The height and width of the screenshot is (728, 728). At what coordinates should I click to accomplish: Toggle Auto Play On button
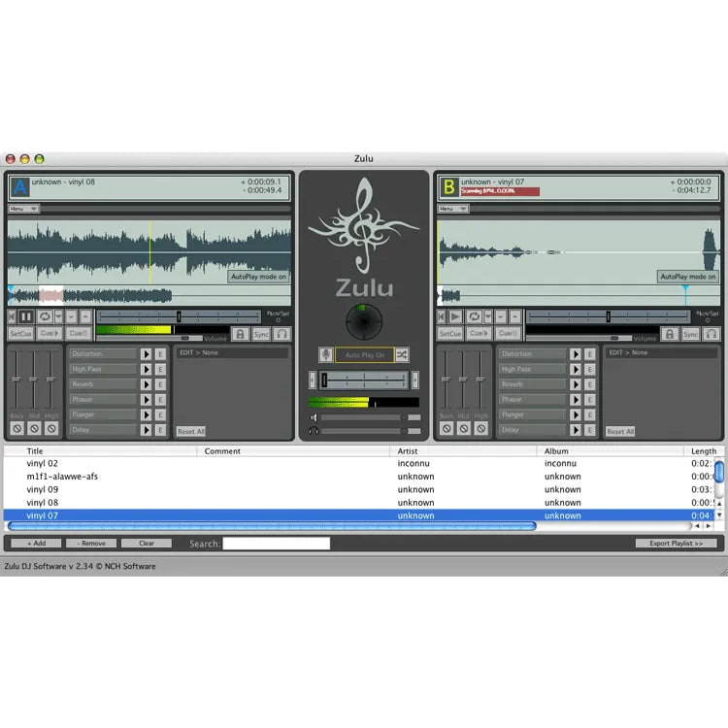point(364,354)
